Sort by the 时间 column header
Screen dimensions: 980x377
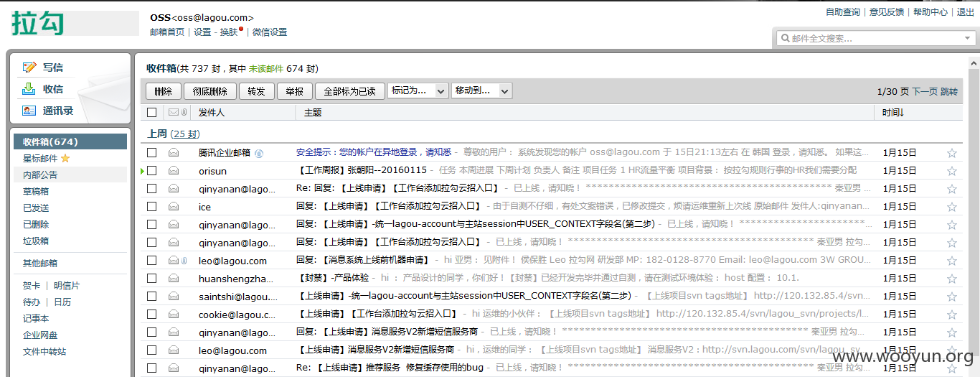tap(893, 112)
